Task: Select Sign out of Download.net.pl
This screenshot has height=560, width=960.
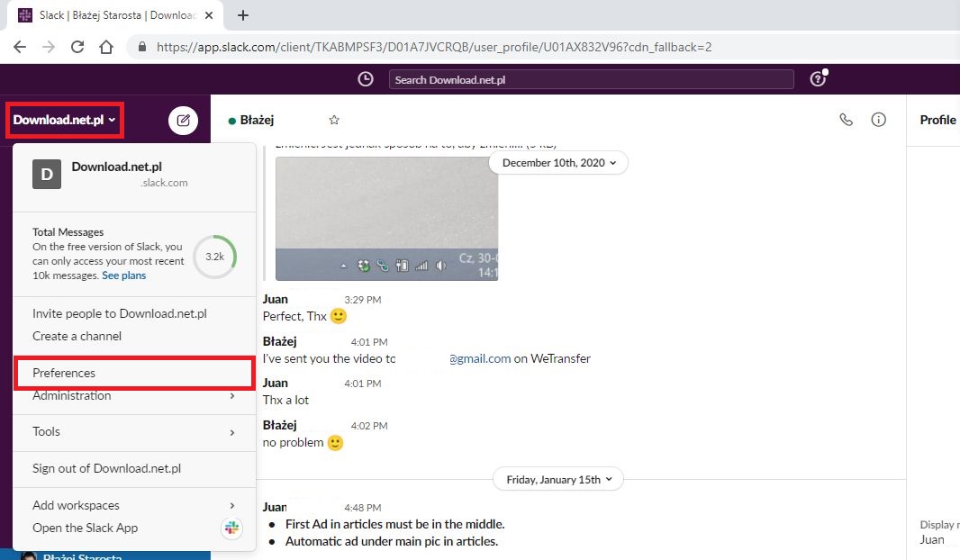Action: (x=106, y=468)
